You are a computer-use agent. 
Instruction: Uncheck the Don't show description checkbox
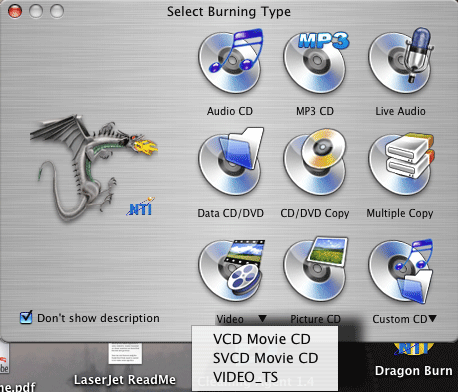(26, 317)
